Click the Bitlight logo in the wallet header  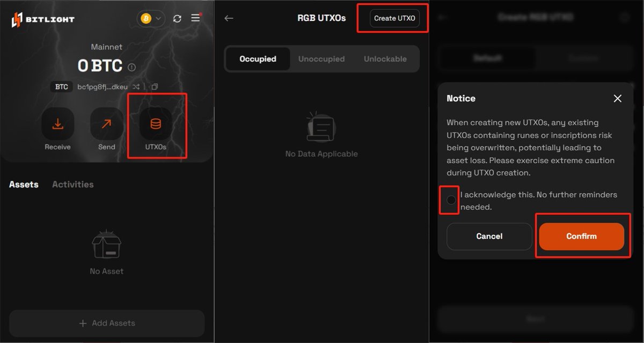pos(43,19)
